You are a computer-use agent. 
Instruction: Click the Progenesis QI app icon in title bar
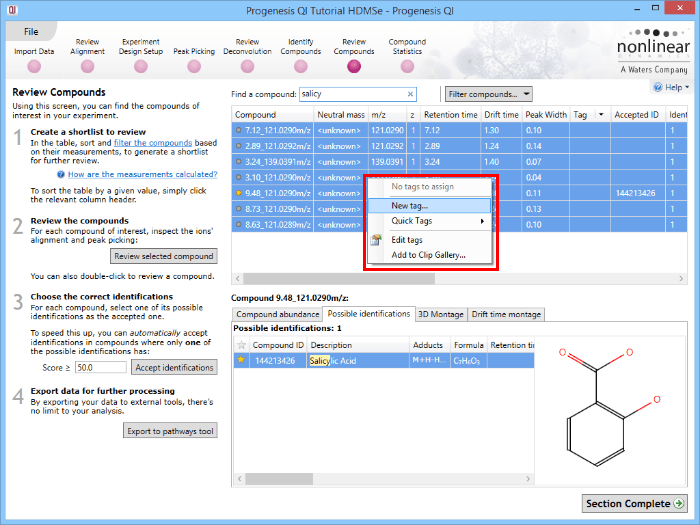pos(12,9)
